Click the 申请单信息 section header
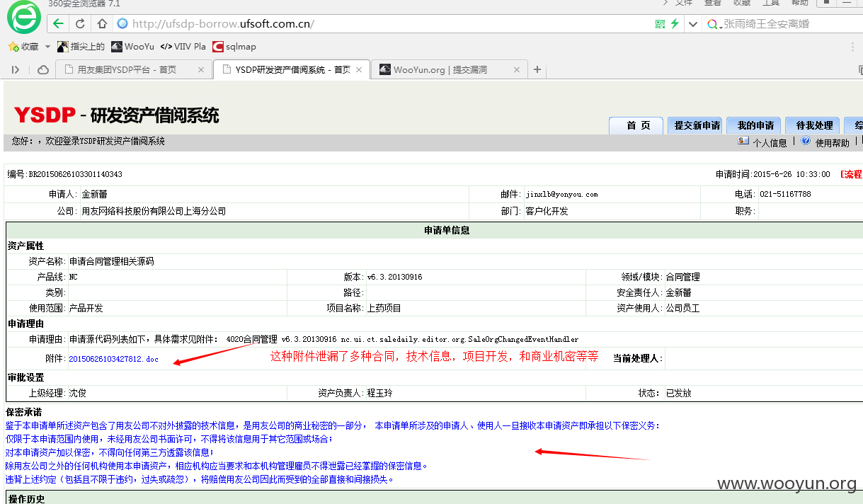The width and height of the screenshot is (863, 504). pos(447,230)
